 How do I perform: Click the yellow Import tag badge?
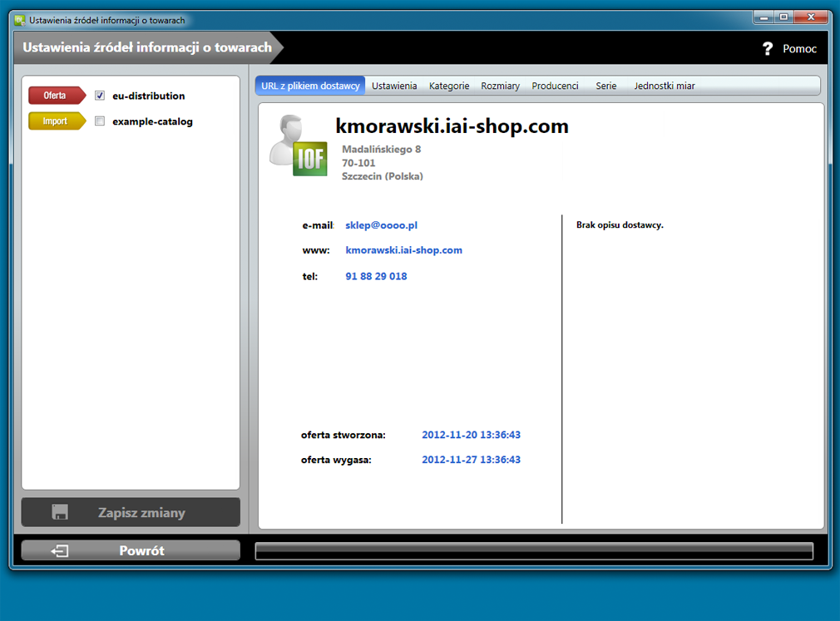point(56,121)
